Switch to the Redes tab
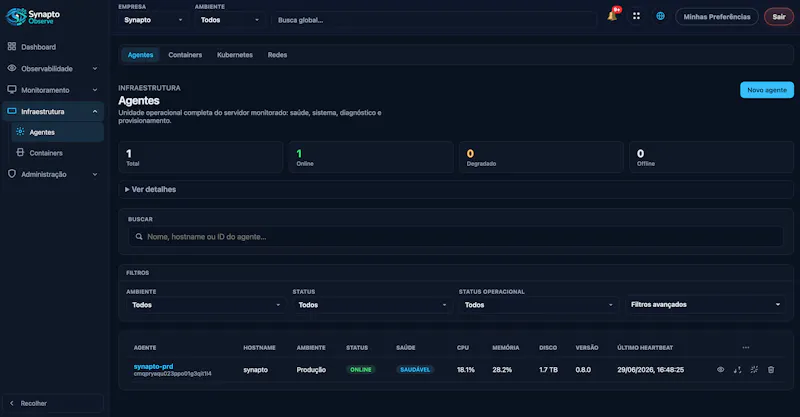 [x=278, y=55]
